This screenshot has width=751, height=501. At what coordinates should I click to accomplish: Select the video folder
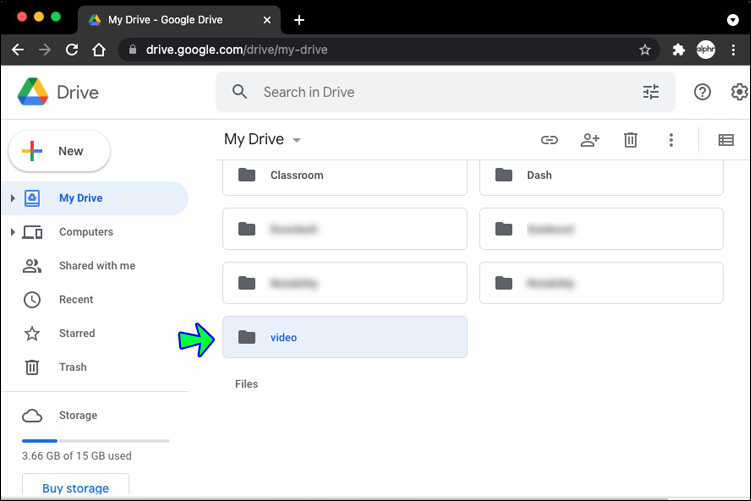tap(345, 337)
